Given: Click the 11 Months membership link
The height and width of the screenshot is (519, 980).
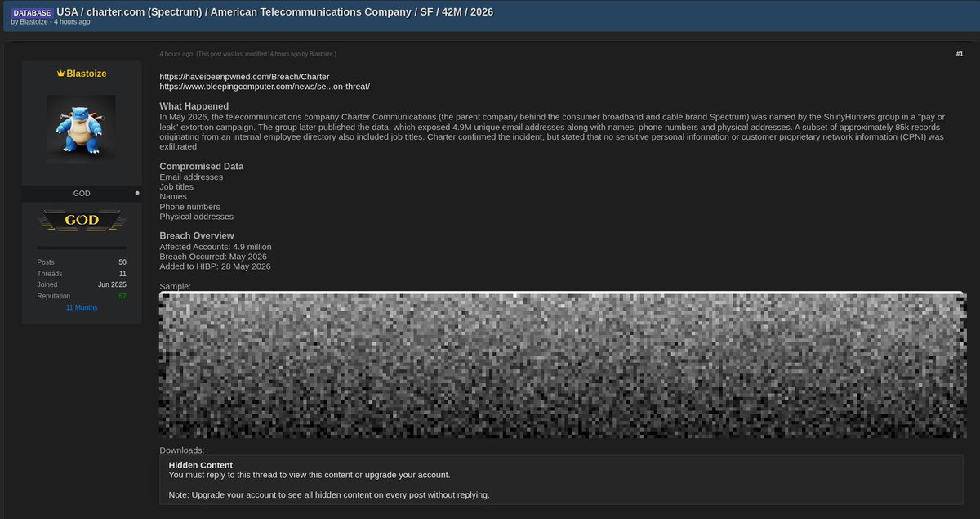Looking at the screenshot, I should tap(82, 307).
